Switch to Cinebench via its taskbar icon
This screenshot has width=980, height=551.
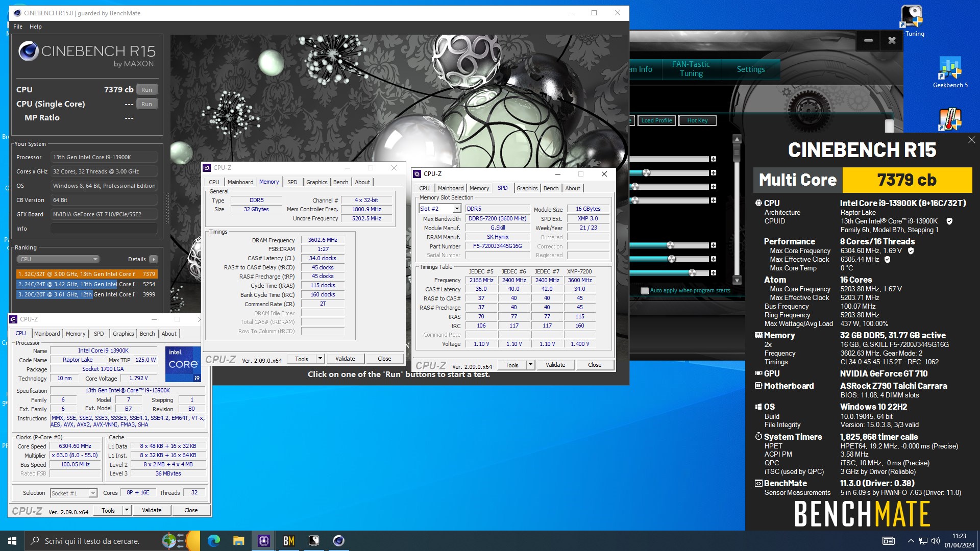tap(338, 541)
